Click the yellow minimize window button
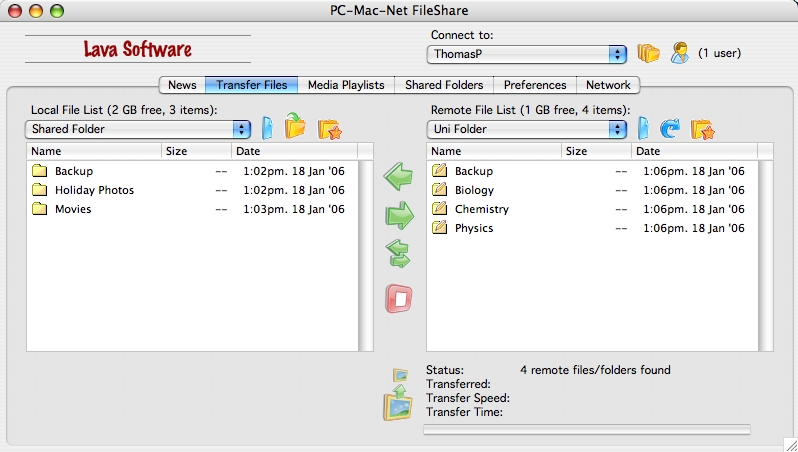 click(36, 11)
